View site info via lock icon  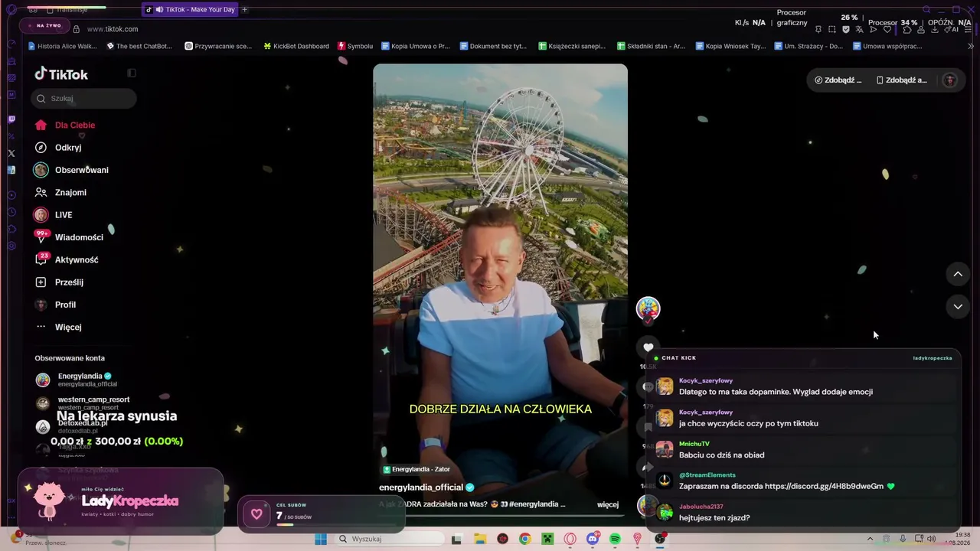tap(76, 29)
